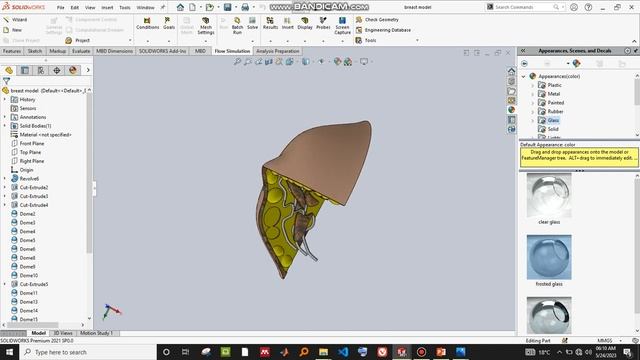Expand the Cut-Extrude5 feature
Viewport: 640px width, 360px height.
pyautogui.click(x=5, y=284)
